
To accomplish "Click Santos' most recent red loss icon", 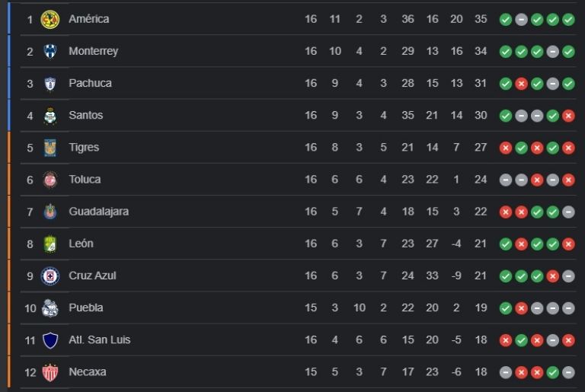I will 568,116.
